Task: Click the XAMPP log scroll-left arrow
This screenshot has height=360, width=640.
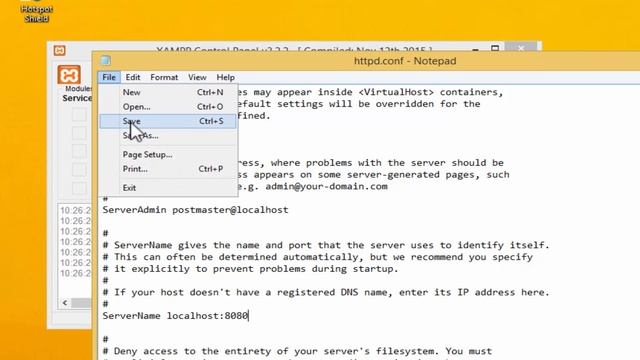Action: (x=65, y=303)
